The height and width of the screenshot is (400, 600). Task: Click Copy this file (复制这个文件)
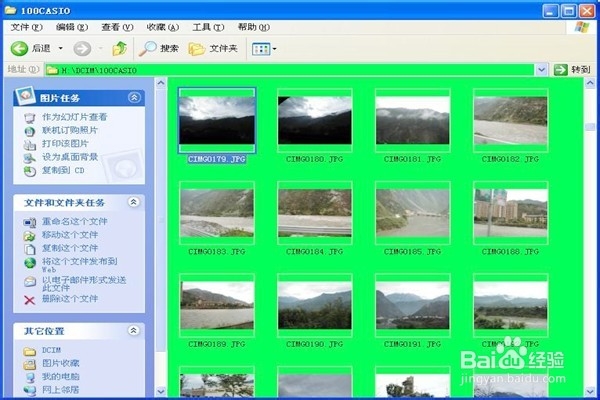point(70,248)
